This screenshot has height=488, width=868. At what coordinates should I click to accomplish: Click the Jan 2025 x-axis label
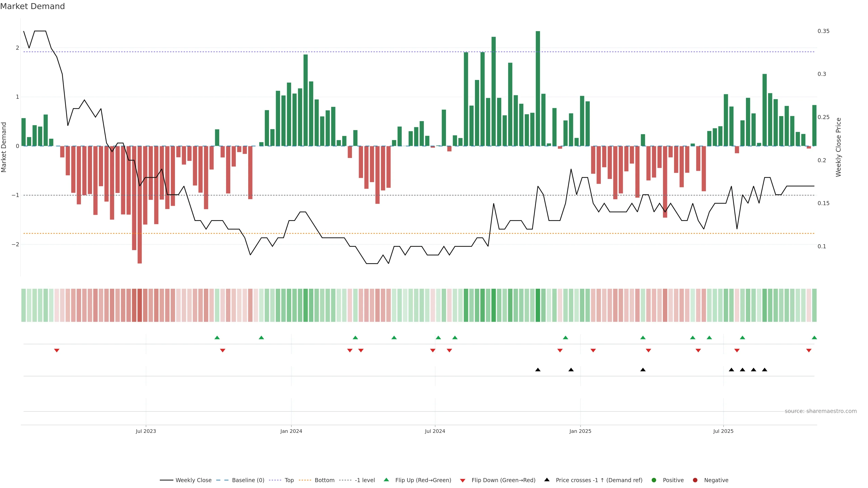tap(580, 431)
